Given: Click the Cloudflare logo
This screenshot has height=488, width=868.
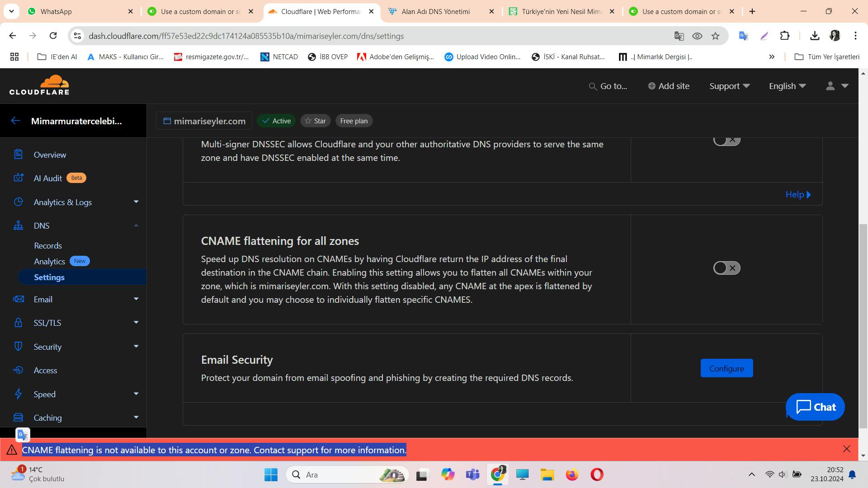Looking at the screenshot, I should (39, 85).
